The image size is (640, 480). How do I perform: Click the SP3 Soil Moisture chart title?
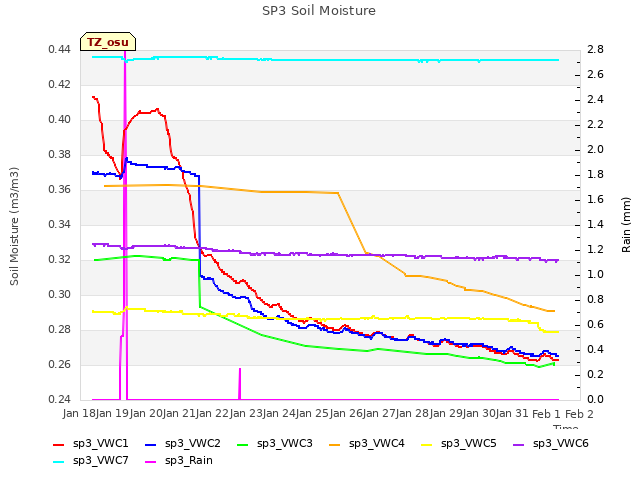tap(319, 11)
